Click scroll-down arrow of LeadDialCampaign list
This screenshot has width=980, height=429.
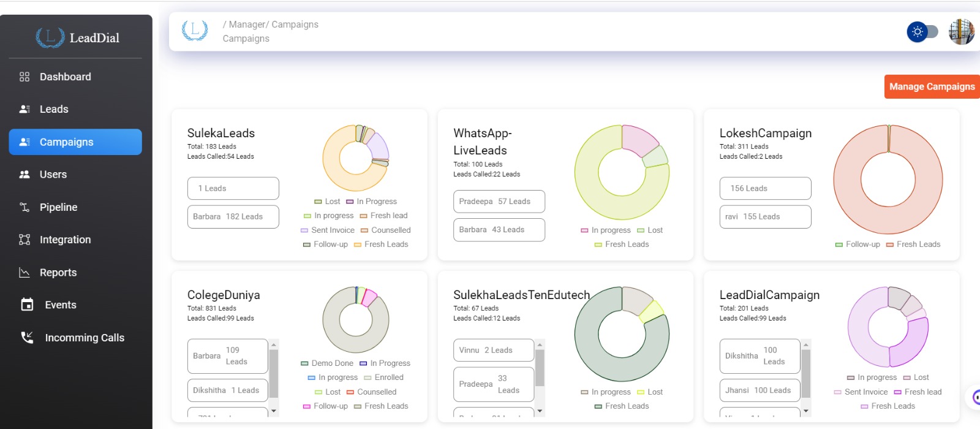point(806,411)
